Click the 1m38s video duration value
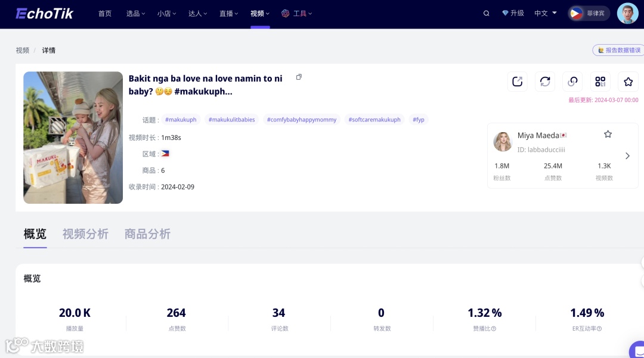 (171, 138)
